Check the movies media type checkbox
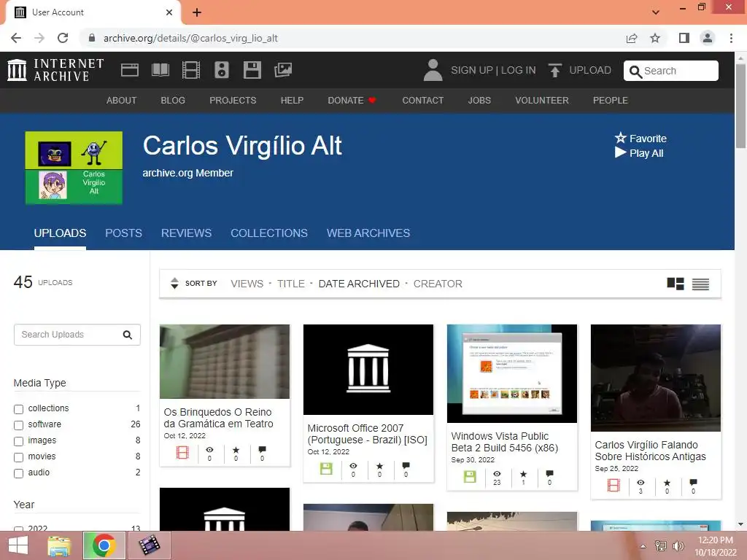The image size is (747, 560). tap(18, 458)
